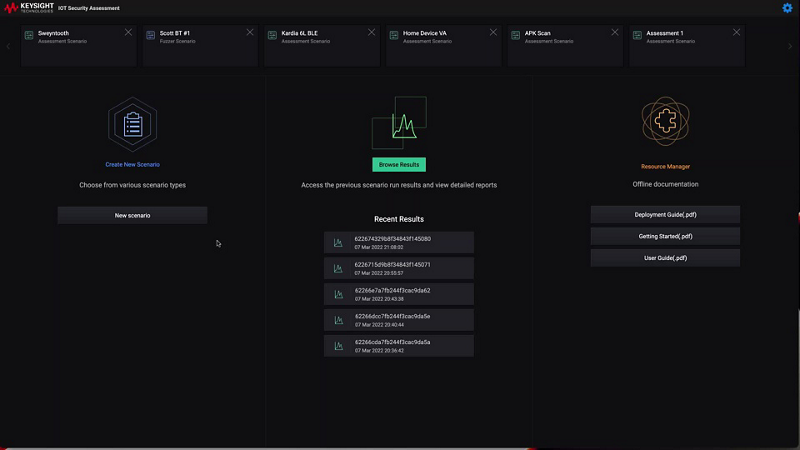
Task: Open the settings gear icon
Action: pyautogui.click(x=787, y=8)
